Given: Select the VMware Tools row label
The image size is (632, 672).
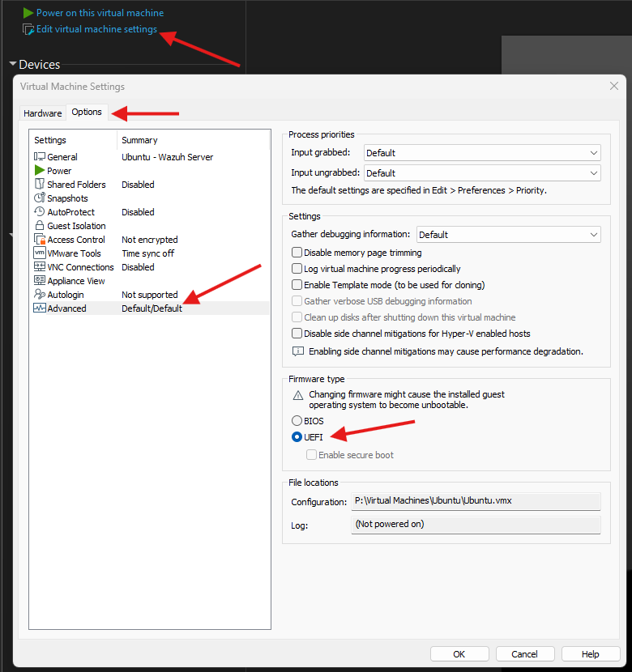Looking at the screenshot, I should click(74, 253).
